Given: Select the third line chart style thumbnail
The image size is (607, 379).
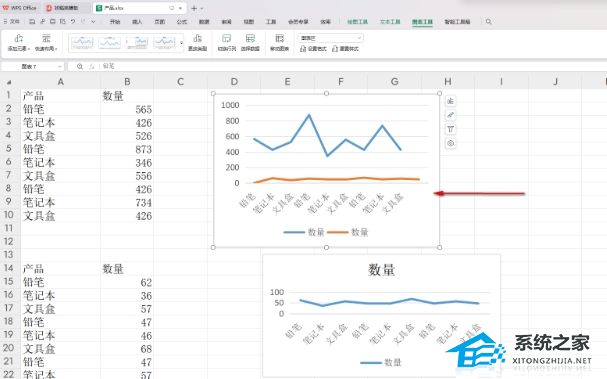Looking at the screenshot, I should pos(137,42).
